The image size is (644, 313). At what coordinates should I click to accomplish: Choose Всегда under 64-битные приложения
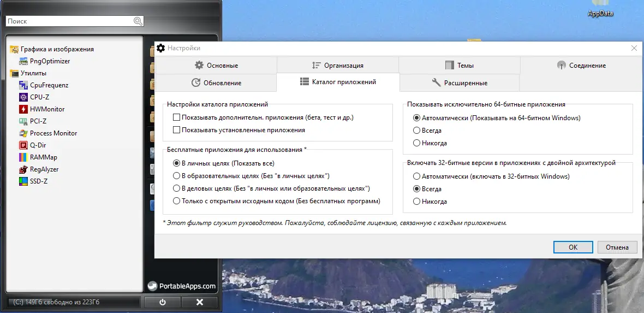(416, 131)
